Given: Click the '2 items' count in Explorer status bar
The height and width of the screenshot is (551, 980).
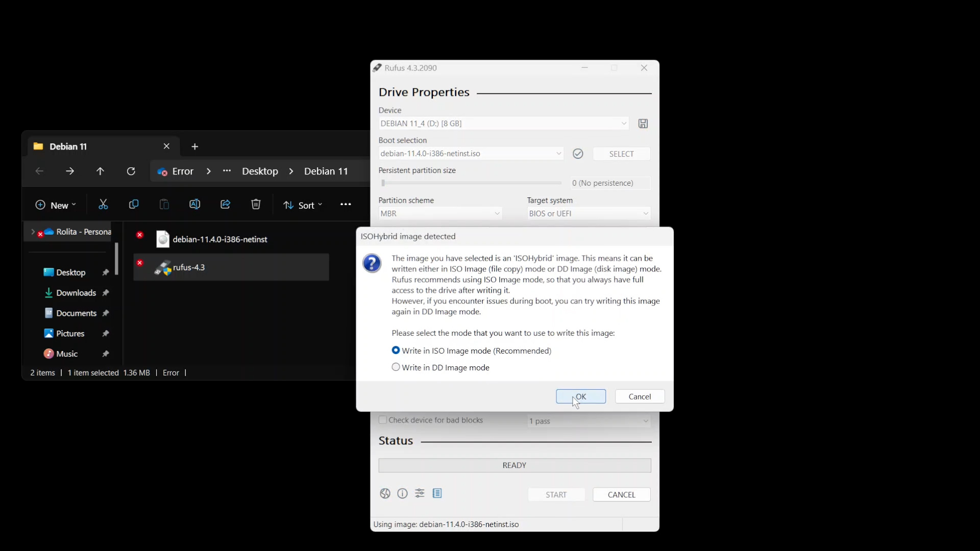Looking at the screenshot, I should click(x=42, y=373).
